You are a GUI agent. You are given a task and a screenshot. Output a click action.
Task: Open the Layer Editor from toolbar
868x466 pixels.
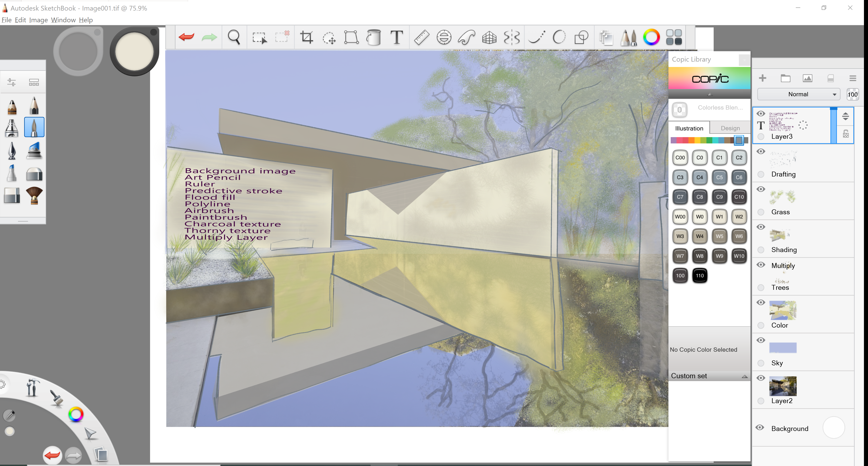pos(606,37)
